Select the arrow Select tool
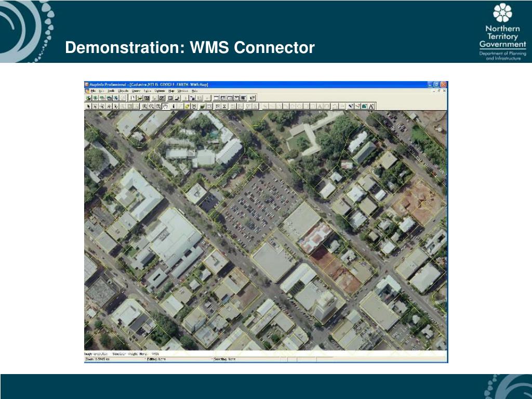This screenshot has width=532, height=399. 88,106
